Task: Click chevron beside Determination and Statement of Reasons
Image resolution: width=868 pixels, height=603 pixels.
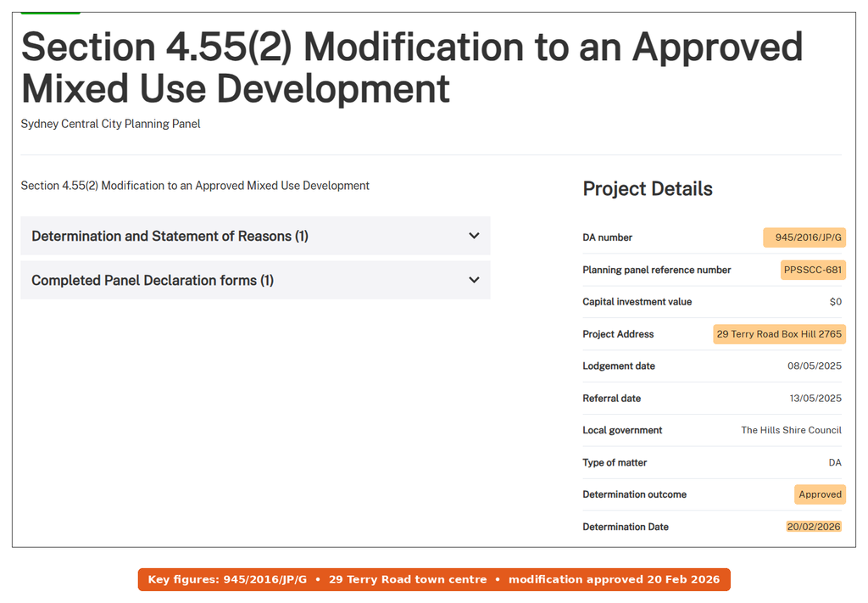Action: coord(474,236)
